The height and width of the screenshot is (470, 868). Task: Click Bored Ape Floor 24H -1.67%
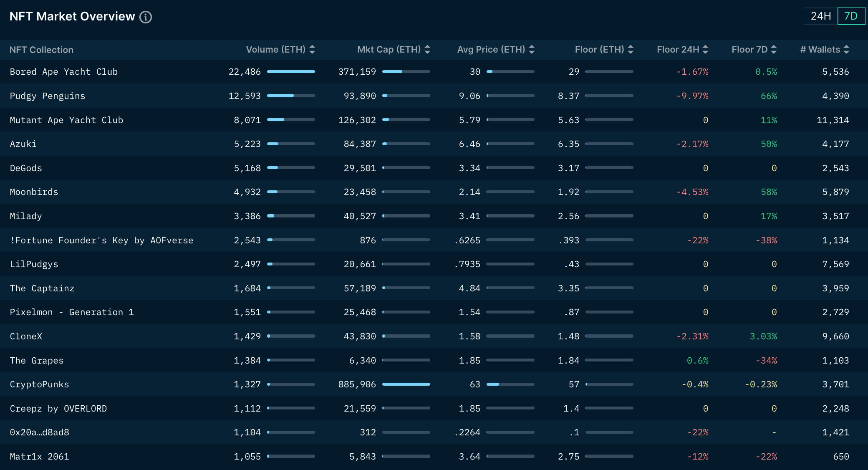(x=692, y=72)
